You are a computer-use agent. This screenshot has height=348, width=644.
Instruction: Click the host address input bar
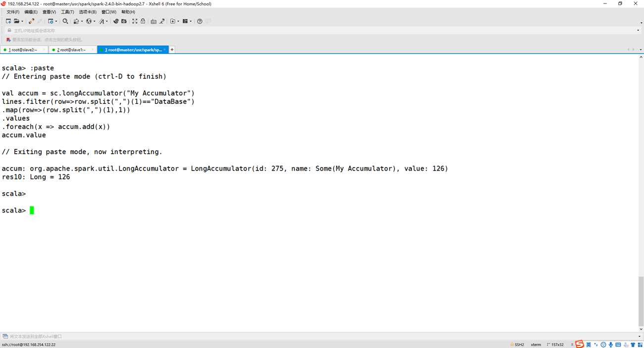click(x=322, y=31)
